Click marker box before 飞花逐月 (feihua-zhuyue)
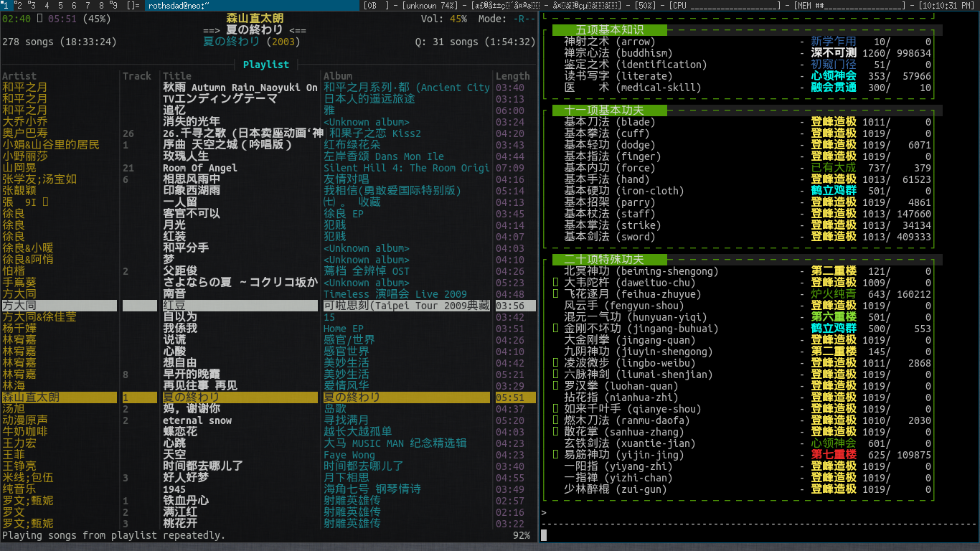 click(x=556, y=294)
